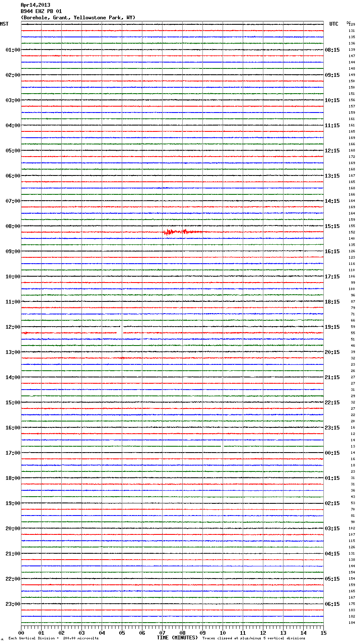
Task: Click the "17:15" UTC time label
Action: (x=332, y=277)
